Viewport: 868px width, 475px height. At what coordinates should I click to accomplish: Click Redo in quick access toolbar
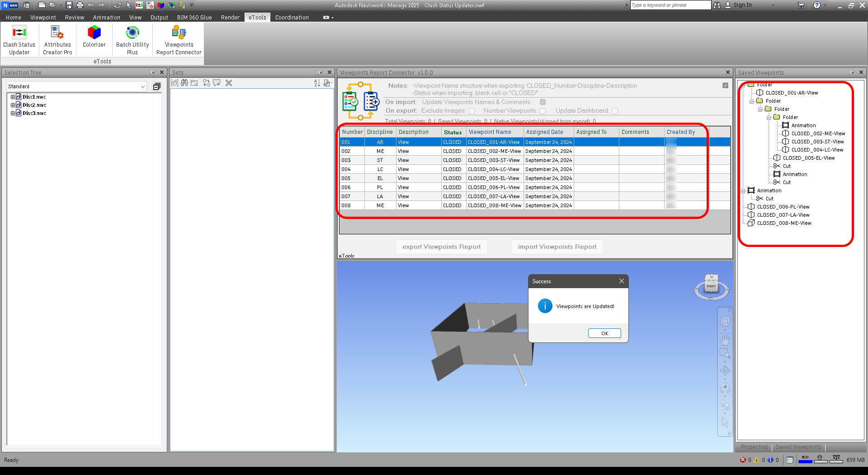[x=101, y=5]
